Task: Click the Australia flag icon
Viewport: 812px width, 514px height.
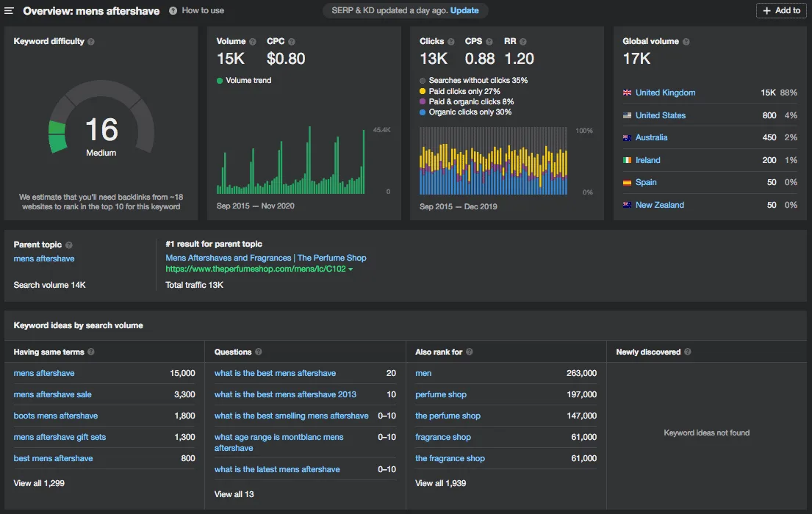Action: (627, 138)
